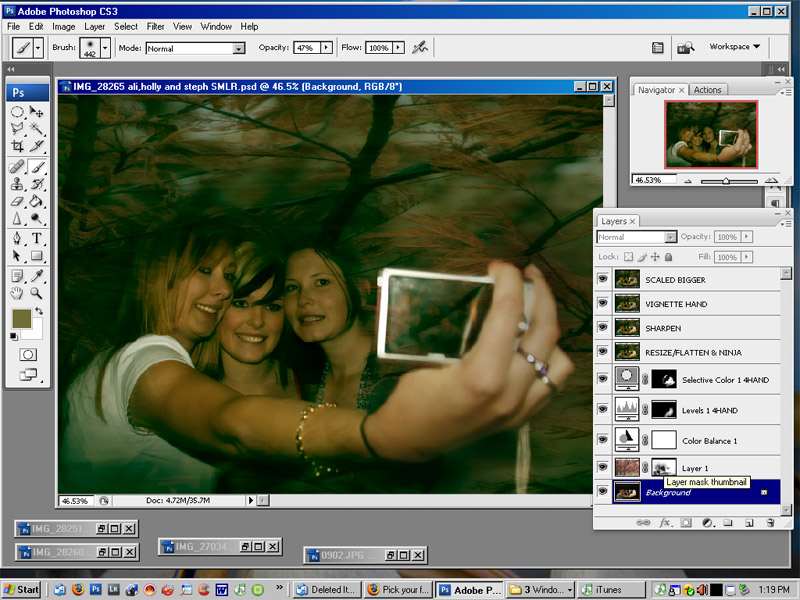The image size is (800, 600).
Task: Select the Move tool
Action: 36,111
